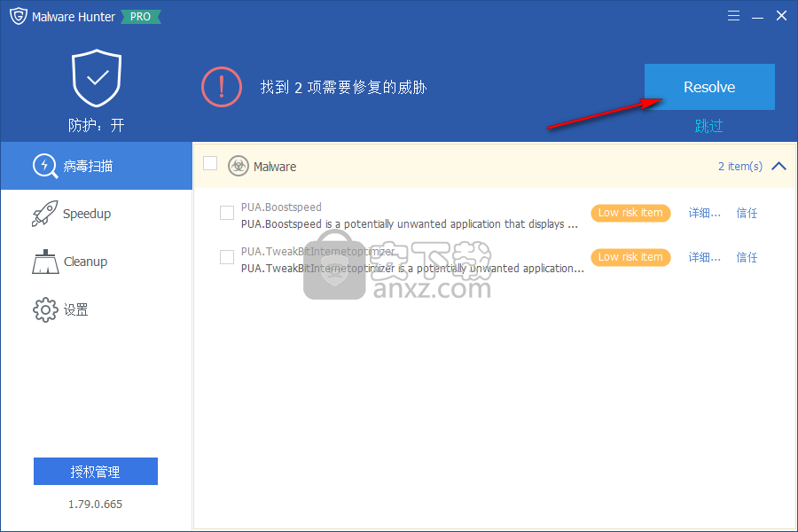
Task: Click the PUA.Boostspeed threat name
Action: (x=281, y=207)
